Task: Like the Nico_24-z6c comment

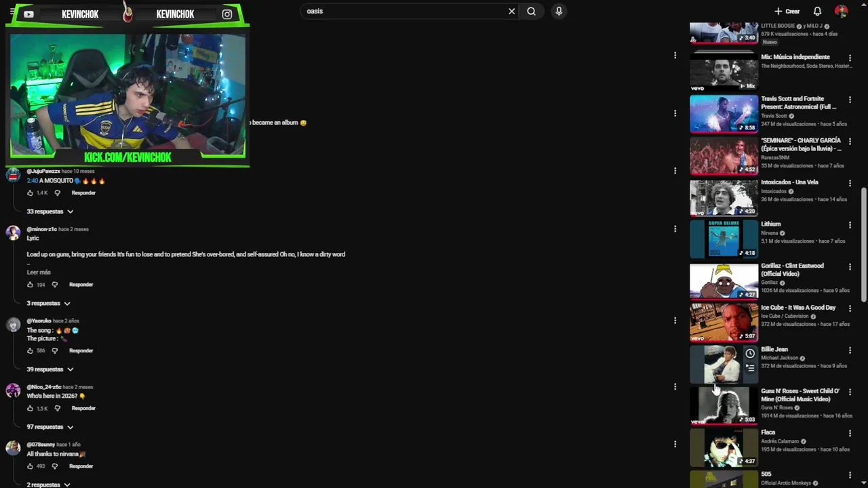Action: pyautogui.click(x=30, y=409)
